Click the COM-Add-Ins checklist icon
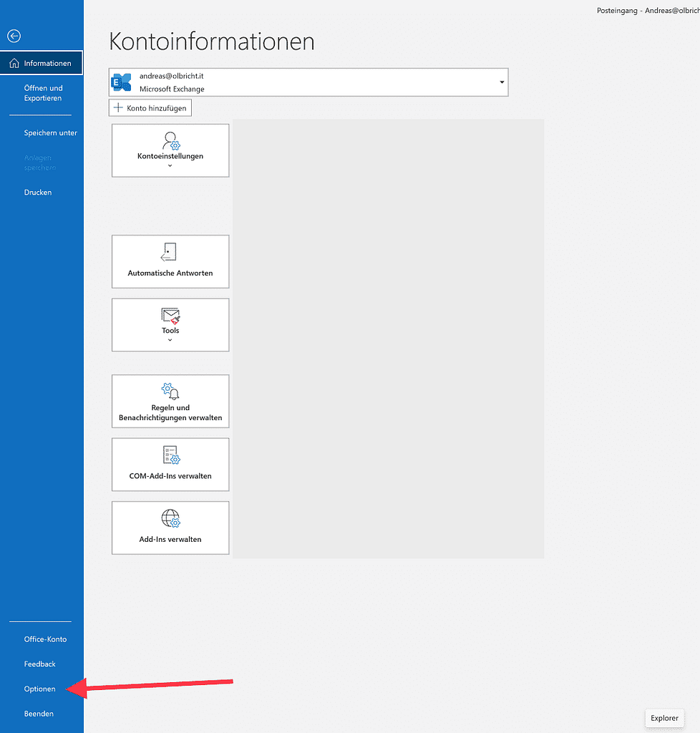 click(171, 455)
